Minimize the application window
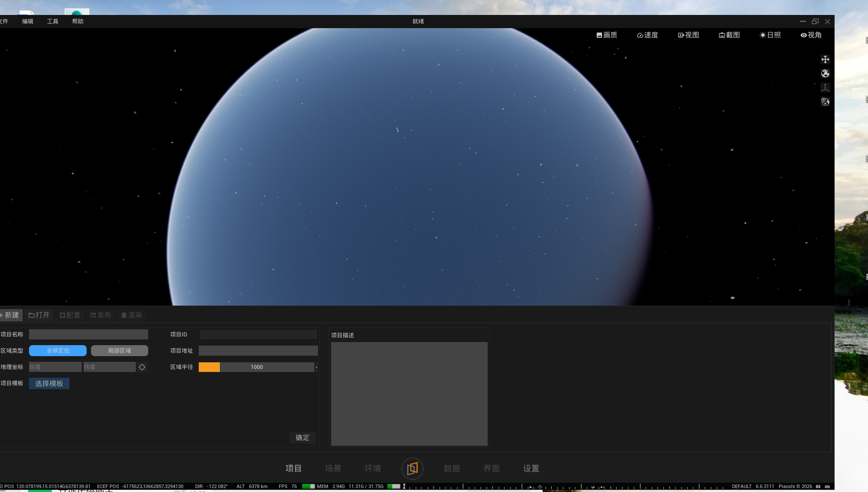 [x=803, y=22]
